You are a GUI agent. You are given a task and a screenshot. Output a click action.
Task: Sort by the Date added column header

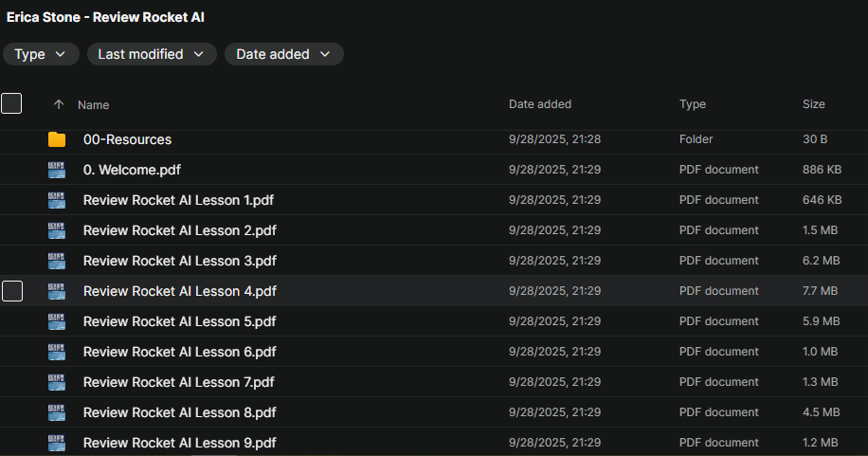540,104
